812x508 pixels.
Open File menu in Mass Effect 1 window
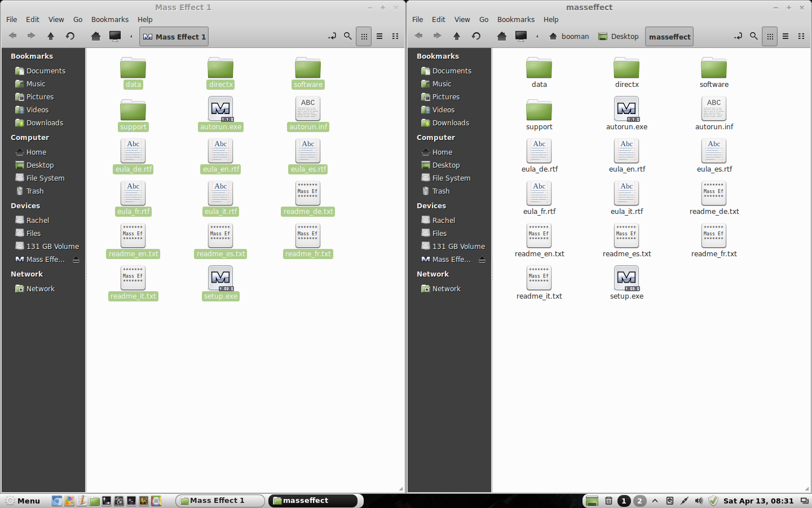click(x=11, y=19)
